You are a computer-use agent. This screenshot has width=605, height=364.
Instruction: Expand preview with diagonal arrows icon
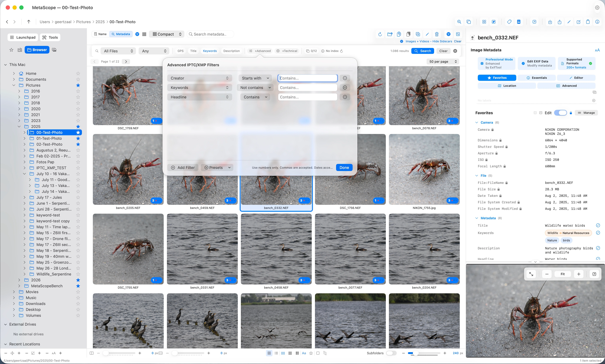(x=531, y=274)
